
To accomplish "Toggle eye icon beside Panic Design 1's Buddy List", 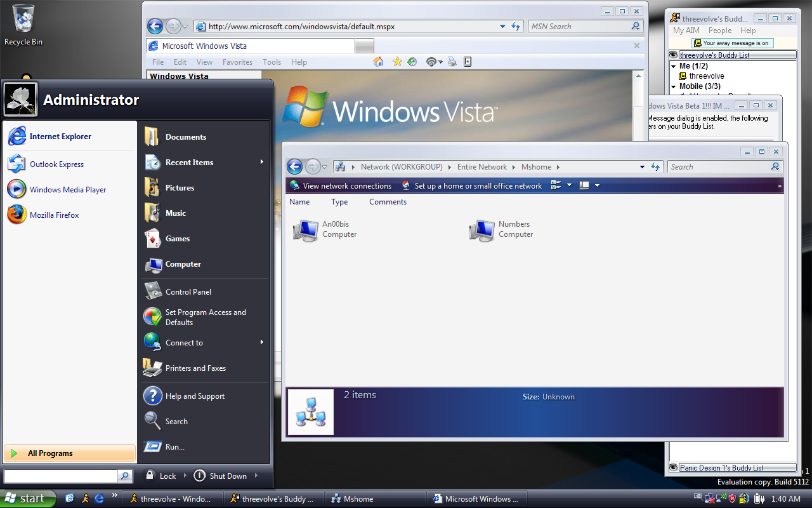I will [674, 468].
